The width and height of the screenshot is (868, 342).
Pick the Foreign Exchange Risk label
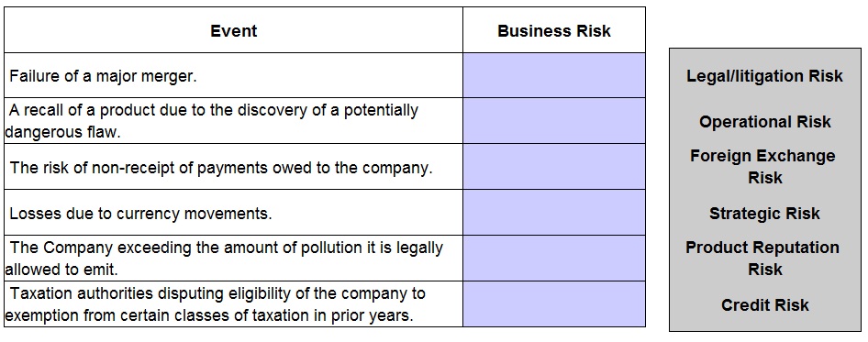point(763,167)
